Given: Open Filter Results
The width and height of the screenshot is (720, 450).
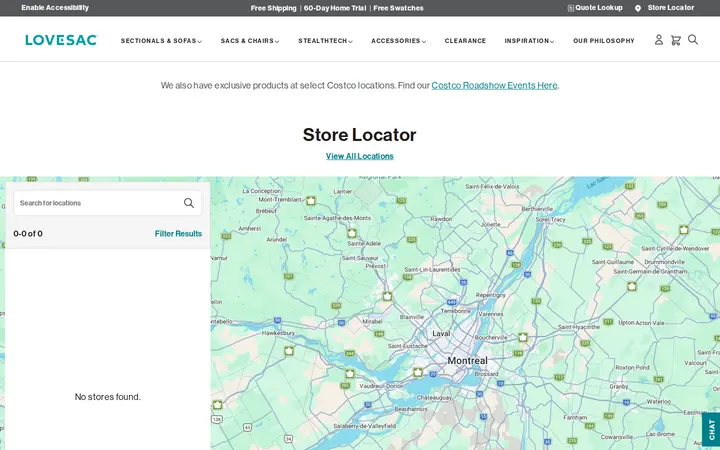Looking at the screenshot, I should (x=178, y=234).
